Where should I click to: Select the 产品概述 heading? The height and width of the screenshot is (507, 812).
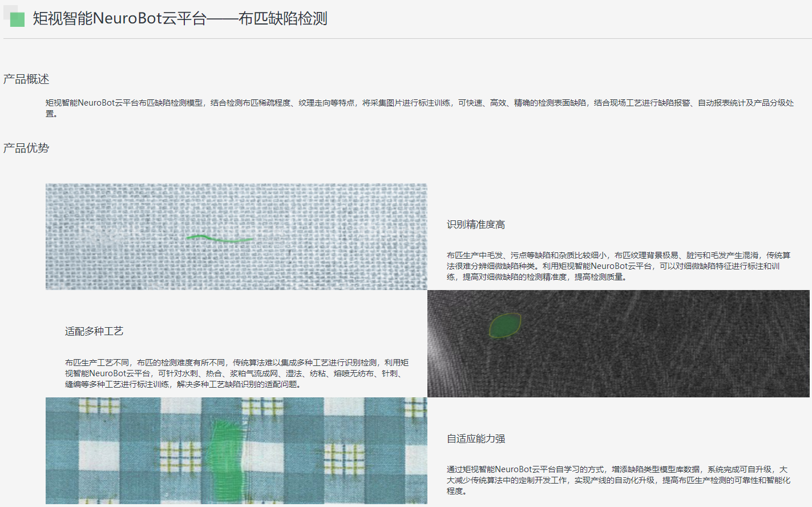(26, 79)
